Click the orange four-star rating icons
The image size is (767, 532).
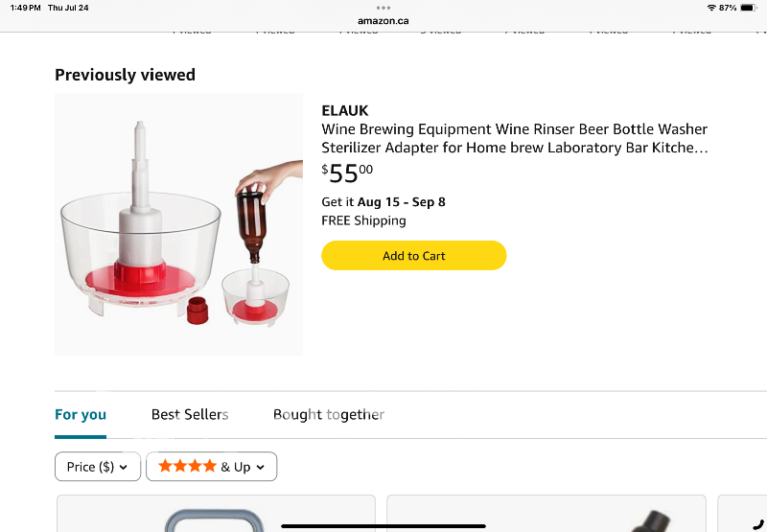(x=188, y=467)
